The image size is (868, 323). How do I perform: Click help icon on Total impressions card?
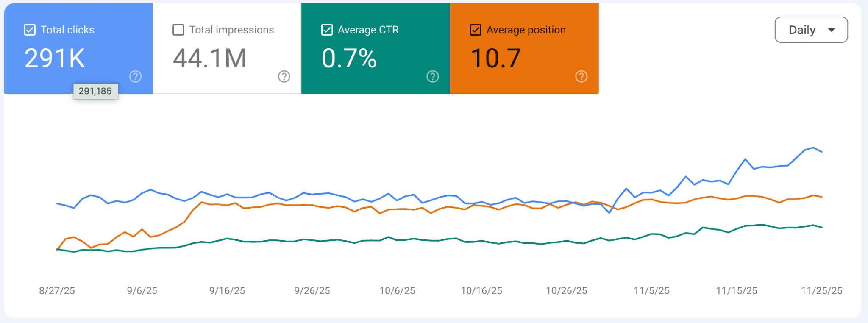284,77
